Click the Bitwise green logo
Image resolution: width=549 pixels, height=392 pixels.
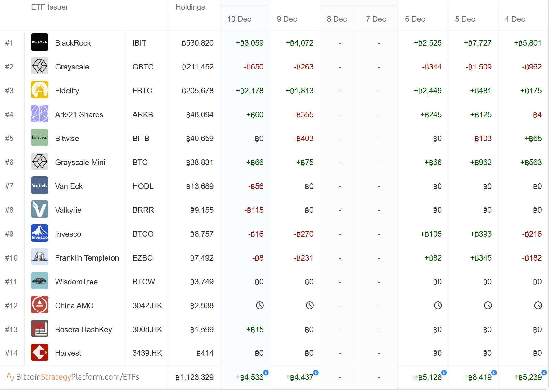(40, 138)
